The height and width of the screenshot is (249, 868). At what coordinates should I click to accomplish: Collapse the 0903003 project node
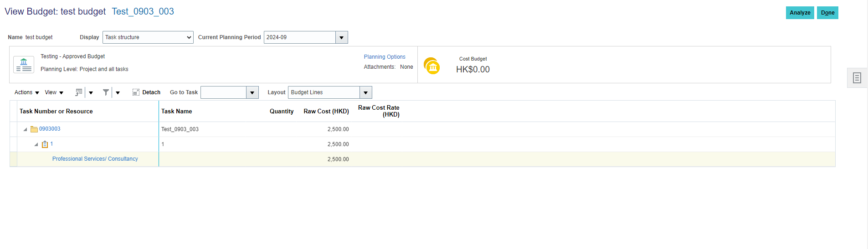25,129
